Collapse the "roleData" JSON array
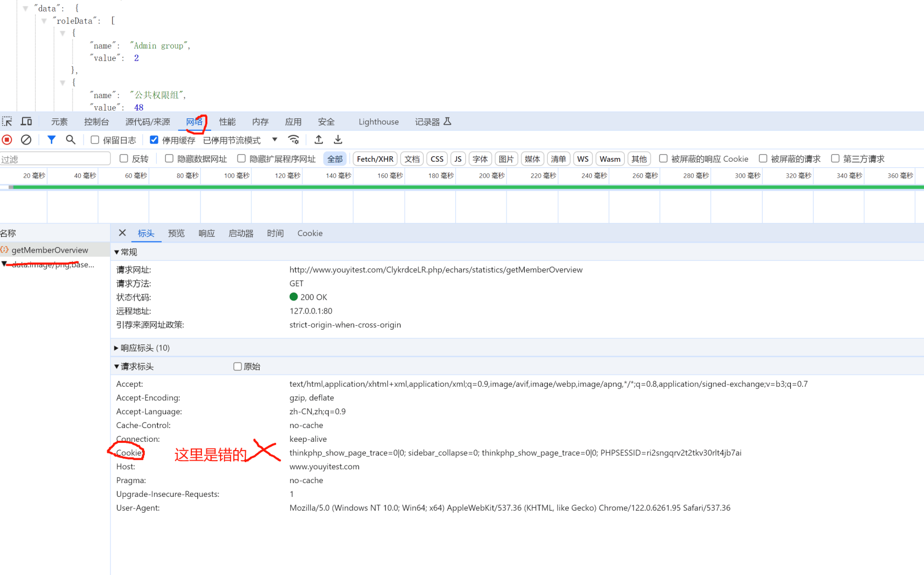924x575 pixels. (x=44, y=21)
